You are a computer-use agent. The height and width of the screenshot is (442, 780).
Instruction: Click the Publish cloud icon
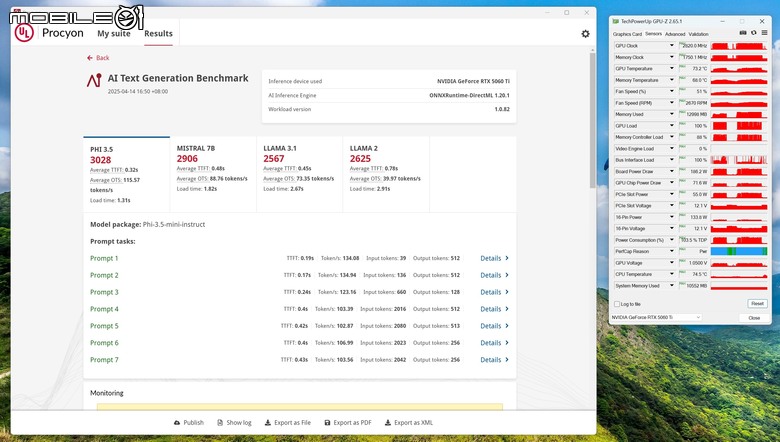coord(177,423)
